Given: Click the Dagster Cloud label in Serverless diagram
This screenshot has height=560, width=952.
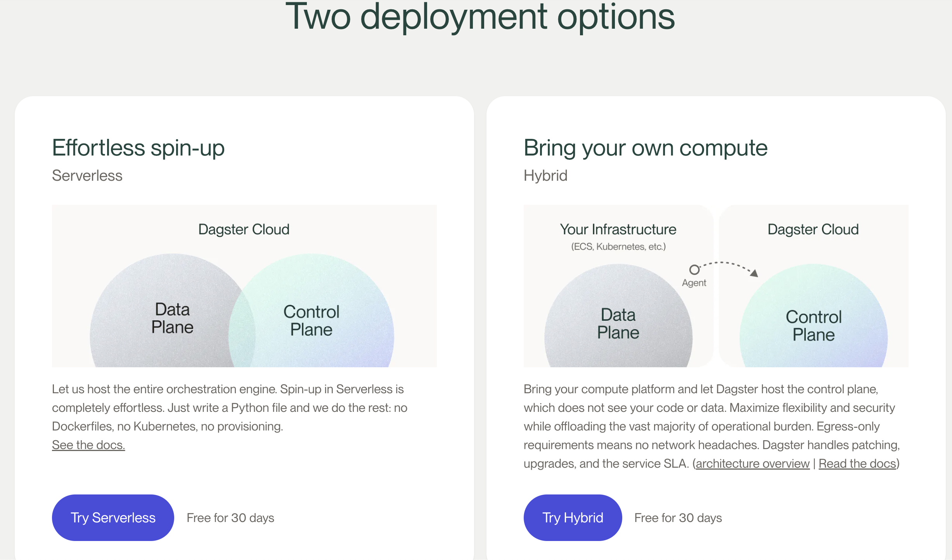Looking at the screenshot, I should click(244, 229).
